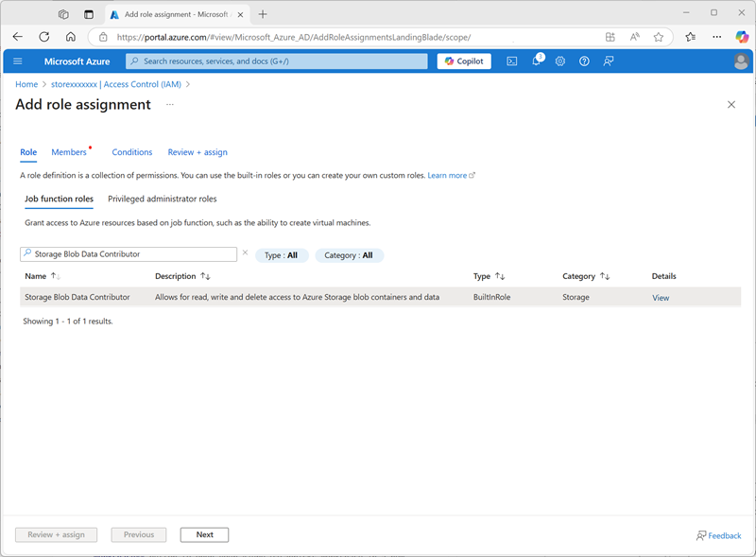Open a new browser tab
The image size is (756, 557).
[x=263, y=14]
